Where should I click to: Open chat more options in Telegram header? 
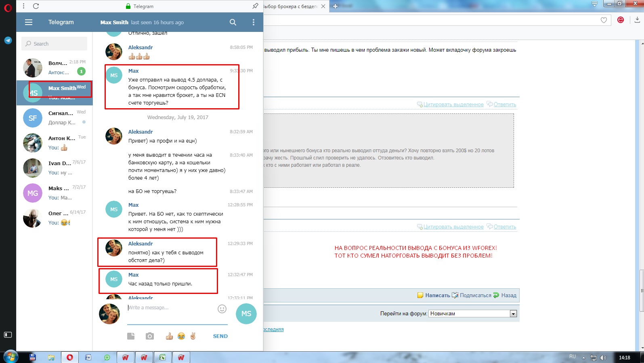click(254, 22)
